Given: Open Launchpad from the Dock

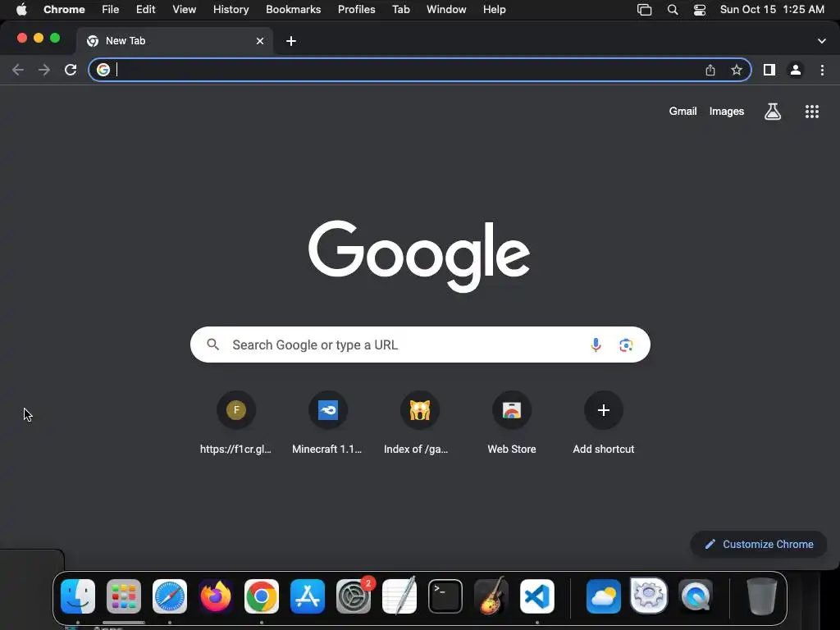Looking at the screenshot, I should click(124, 596).
